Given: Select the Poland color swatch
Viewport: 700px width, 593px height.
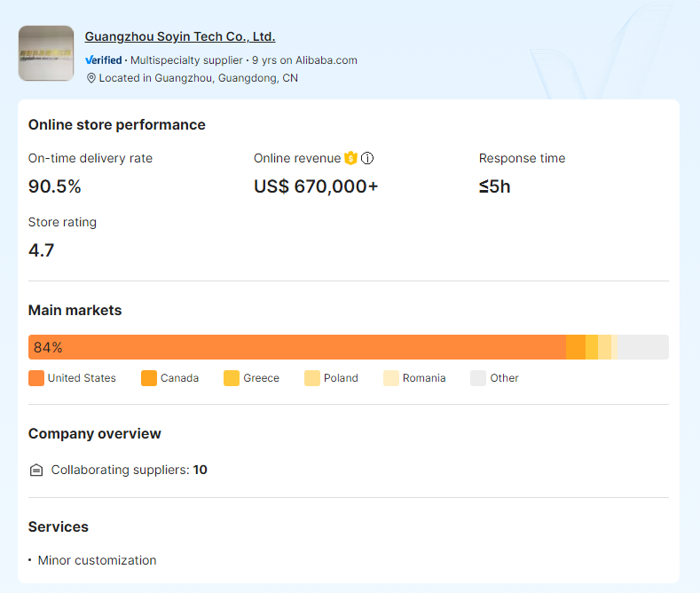Looking at the screenshot, I should point(312,378).
